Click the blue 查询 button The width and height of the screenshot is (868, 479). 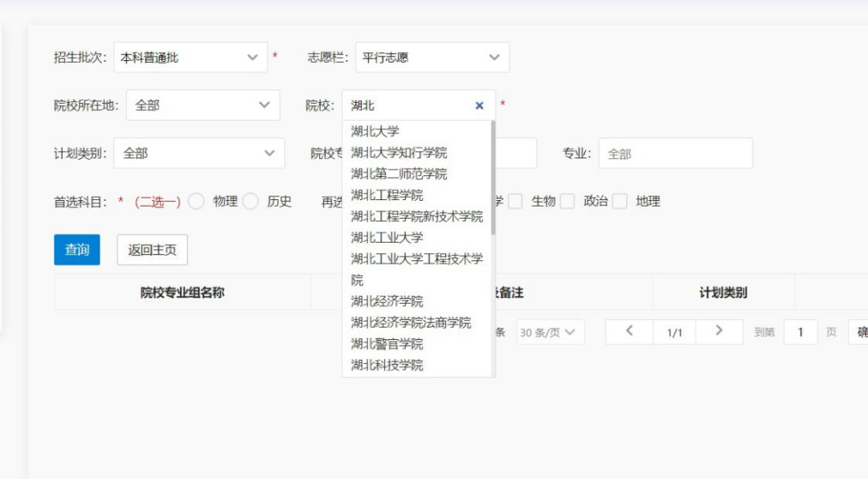coord(77,250)
